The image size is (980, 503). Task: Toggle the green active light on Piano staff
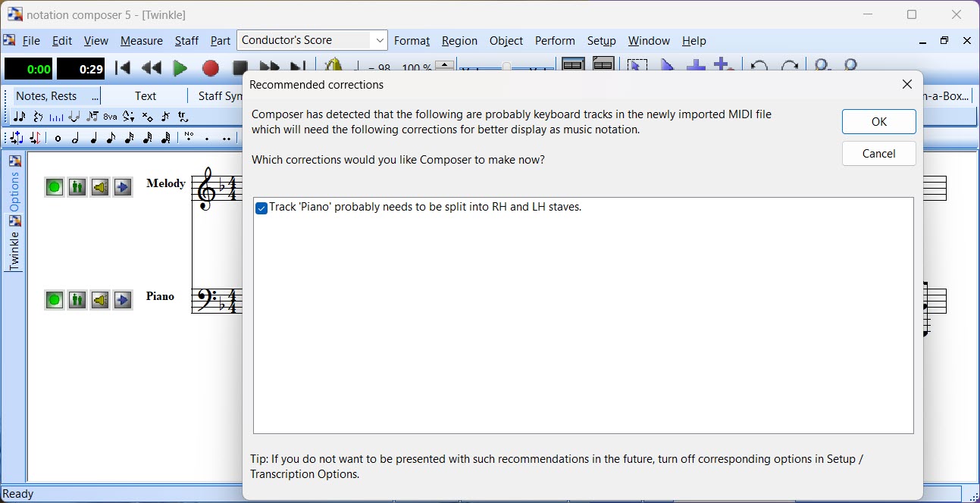pyautogui.click(x=54, y=300)
